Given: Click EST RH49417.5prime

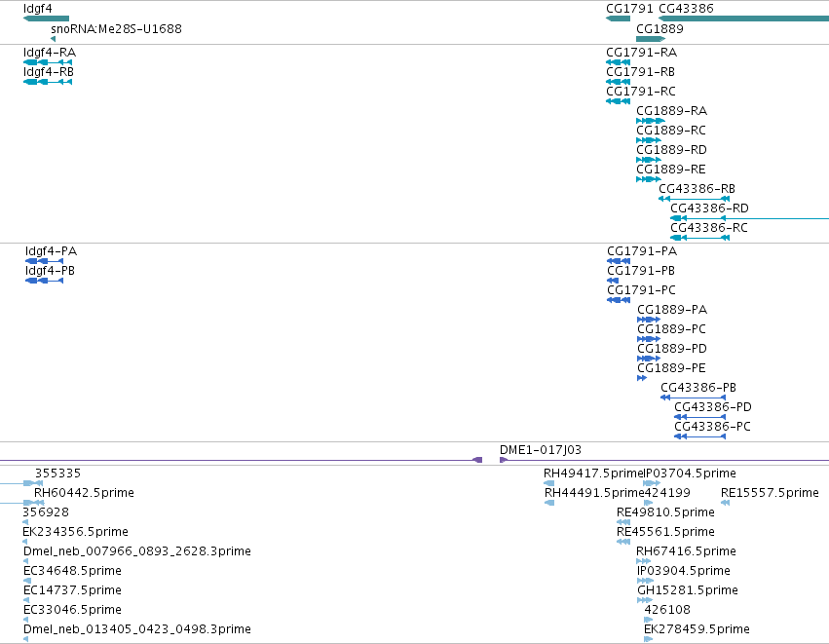Looking at the screenshot, I should [x=593, y=474].
